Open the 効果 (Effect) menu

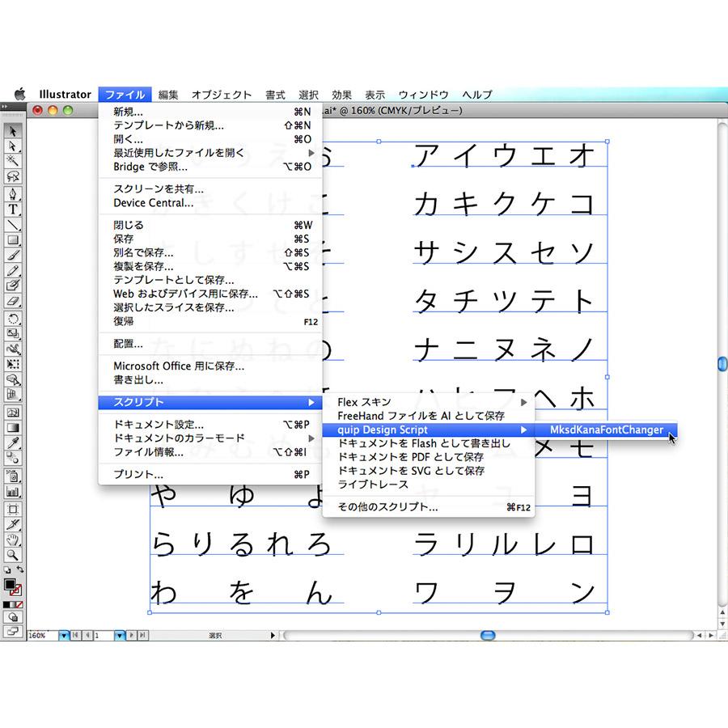click(341, 95)
